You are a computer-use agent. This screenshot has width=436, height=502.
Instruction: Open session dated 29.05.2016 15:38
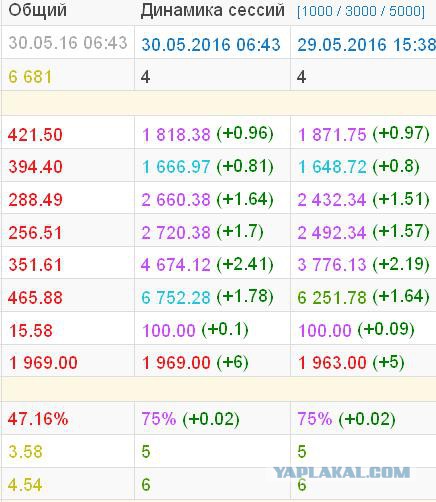pos(366,44)
